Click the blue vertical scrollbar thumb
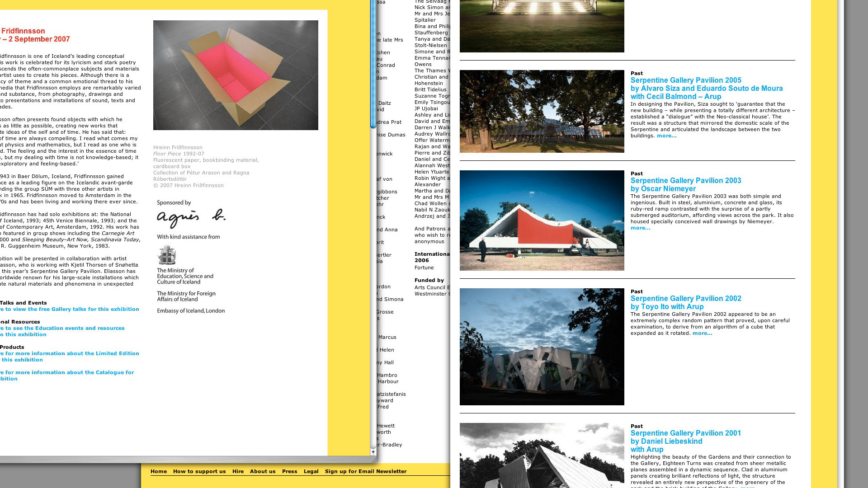 (x=373, y=63)
